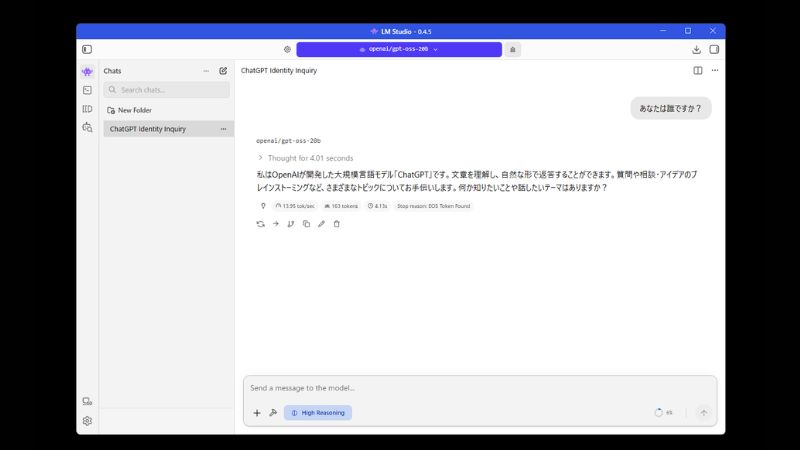The height and width of the screenshot is (450, 800).
Task: Click the lightbulb icon below the response
Action: pyautogui.click(x=263, y=206)
